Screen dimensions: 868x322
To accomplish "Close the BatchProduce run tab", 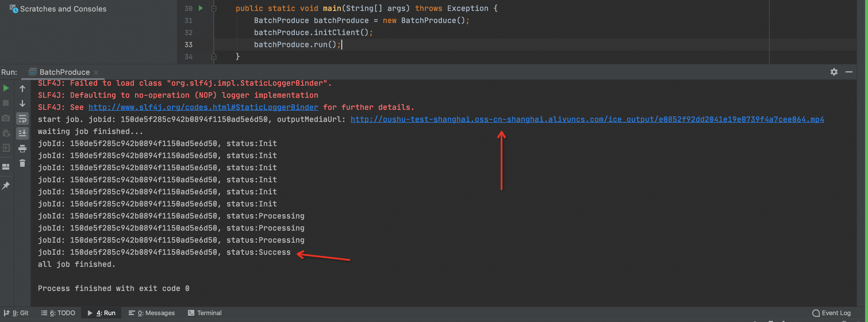I will tap(96, 72).
